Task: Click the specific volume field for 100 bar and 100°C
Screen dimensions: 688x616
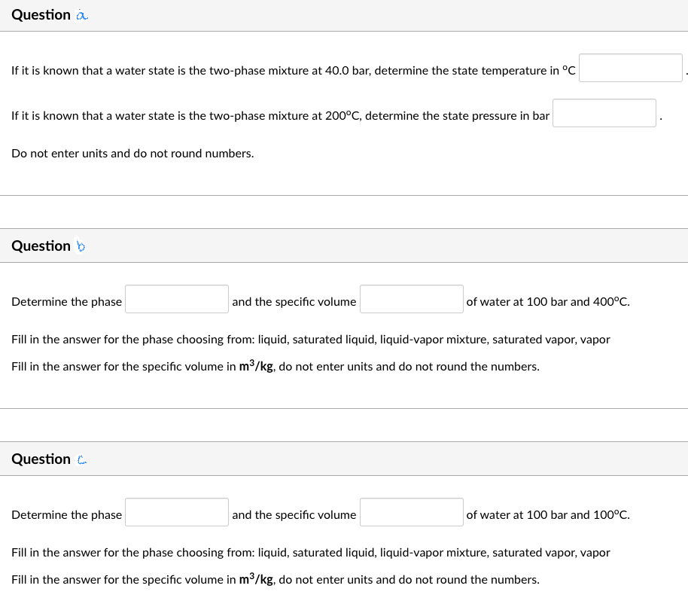Action: [412, 512]
